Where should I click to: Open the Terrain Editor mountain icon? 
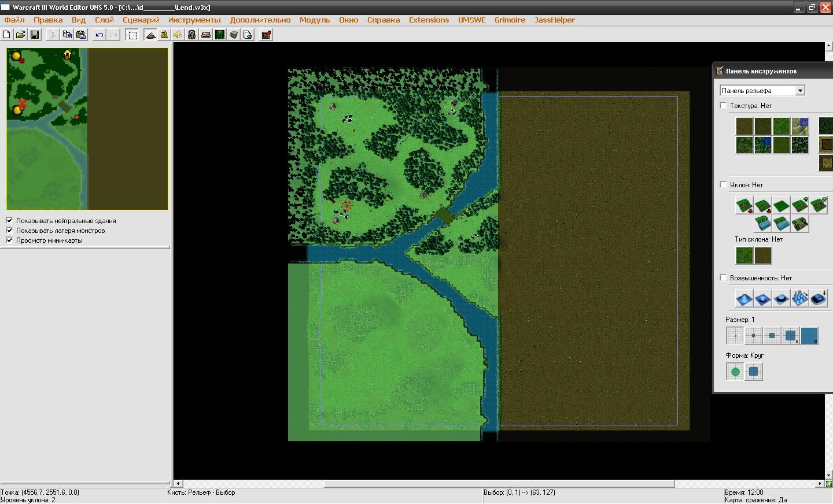tap(150, 35)
